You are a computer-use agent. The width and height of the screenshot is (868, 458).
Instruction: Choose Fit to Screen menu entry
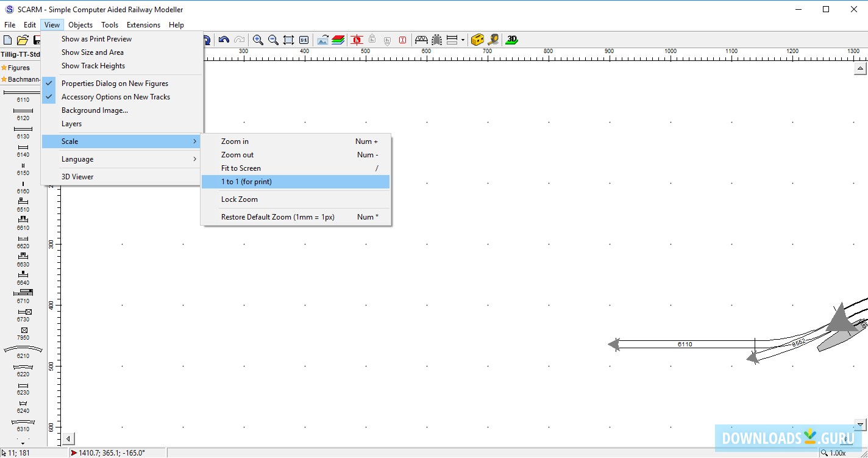[x=296, y=168]
